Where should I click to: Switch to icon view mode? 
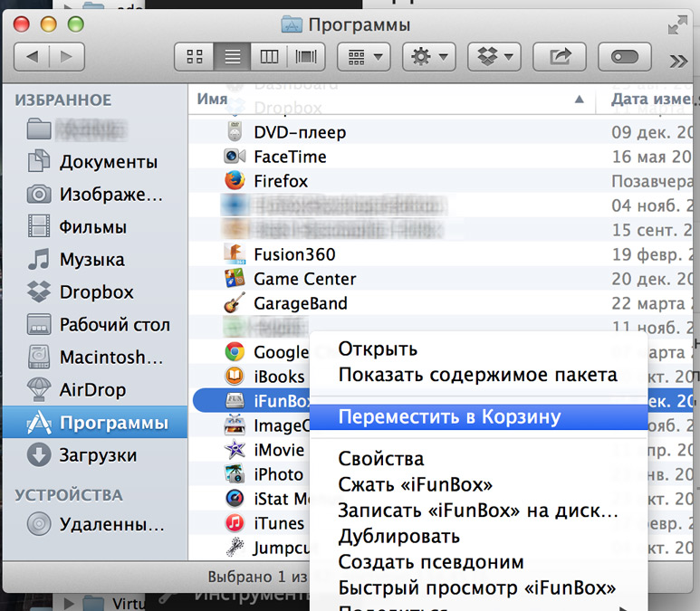(195, 57)
